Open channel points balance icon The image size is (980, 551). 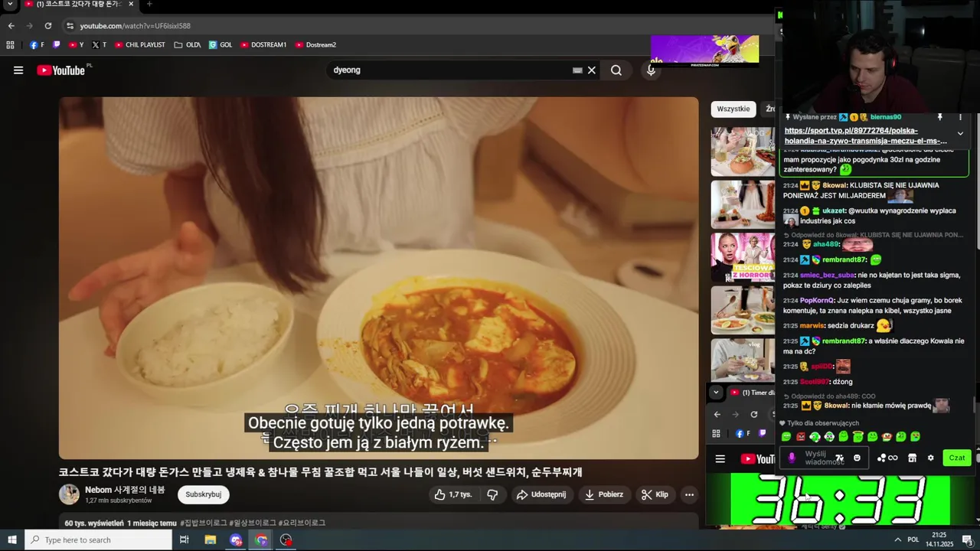[887, 458]
